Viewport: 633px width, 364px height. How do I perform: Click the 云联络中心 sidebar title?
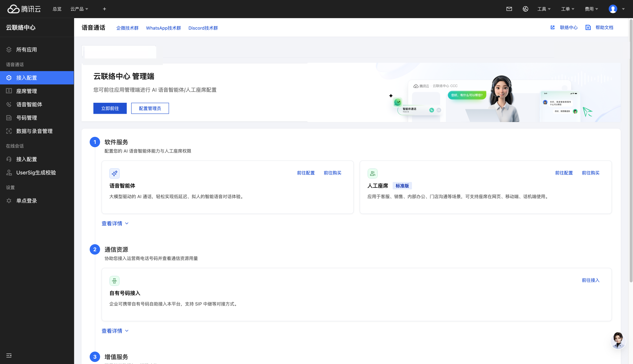pos(21,28)
